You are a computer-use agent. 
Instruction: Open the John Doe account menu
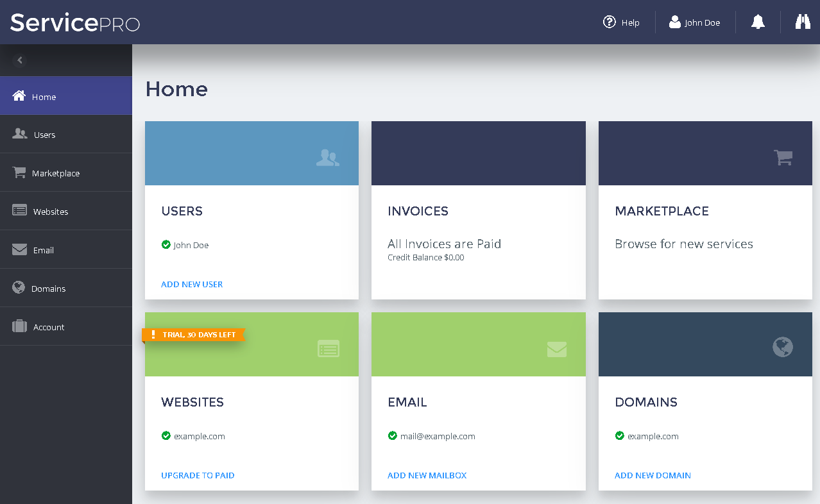click(x=695, y=22)
